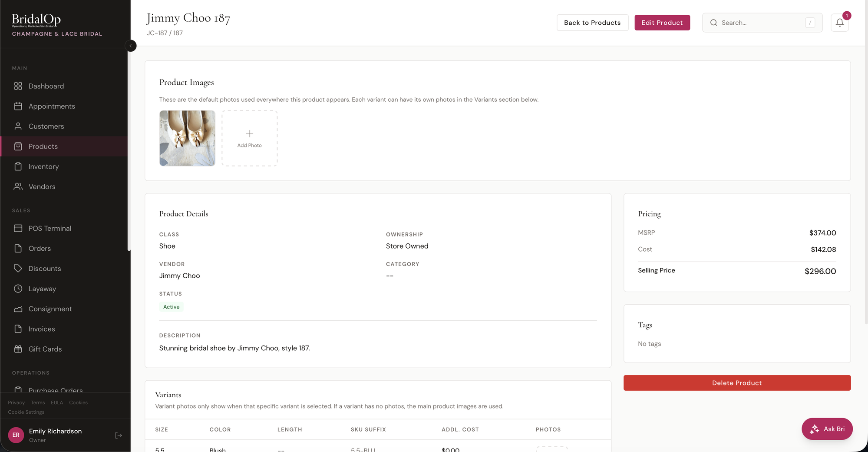Screen dimensions: 868x452
Task: Focus the Search input field
Action: 762,23
